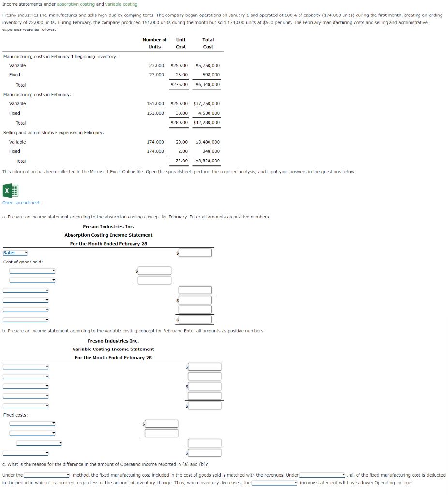448x495 pixels.
Task: Click the input box beside the first Fixed costs dropdown
Action: [x=160, y=424]
